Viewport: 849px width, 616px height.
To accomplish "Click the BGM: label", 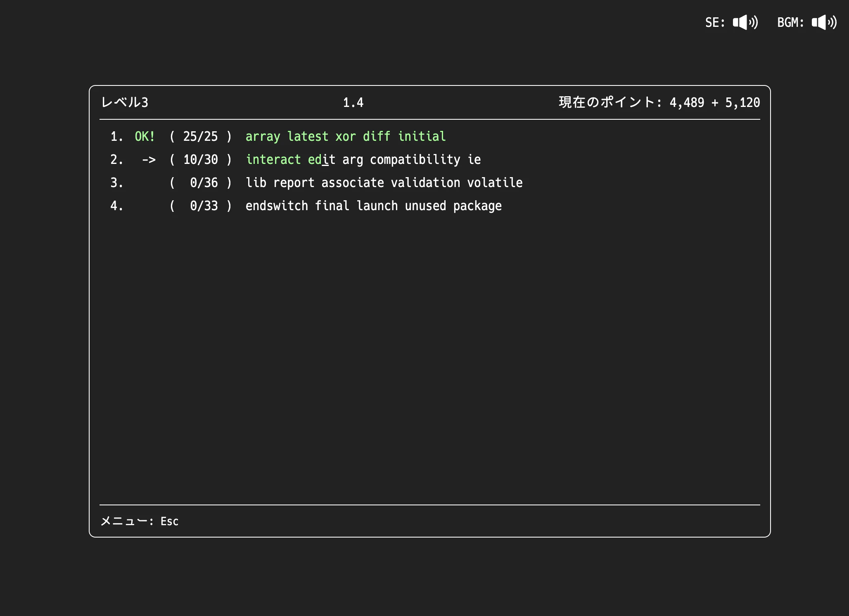I will pos(790,22).
